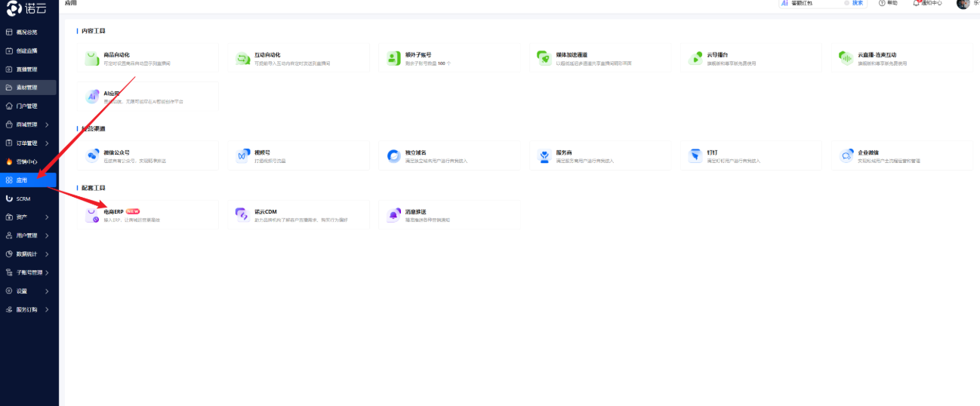Open the 钉钉 integration icon
The image size is (980, 406).
coord(695,155)
